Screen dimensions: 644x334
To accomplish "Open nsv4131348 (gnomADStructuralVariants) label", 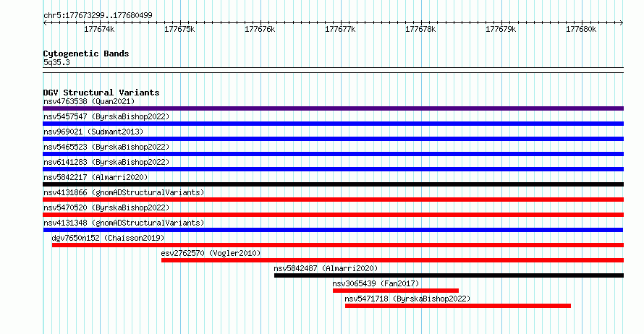I will point(124,223).
